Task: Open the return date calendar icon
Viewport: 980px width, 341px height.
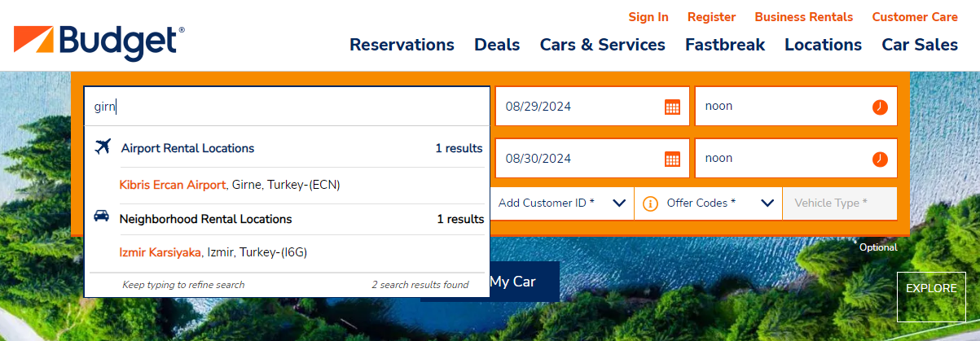Action: pyautogui.click(x=672, y=159)
